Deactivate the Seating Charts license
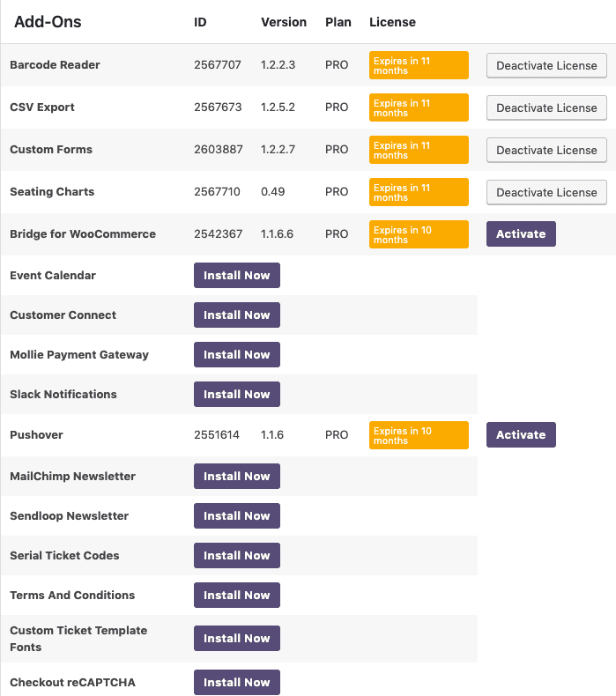The width and height of the screenshot is (616, 696). (546, 192)
